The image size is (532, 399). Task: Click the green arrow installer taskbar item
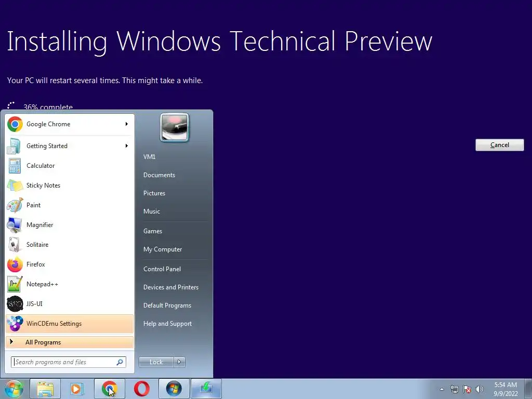click(x=206, y=389)
